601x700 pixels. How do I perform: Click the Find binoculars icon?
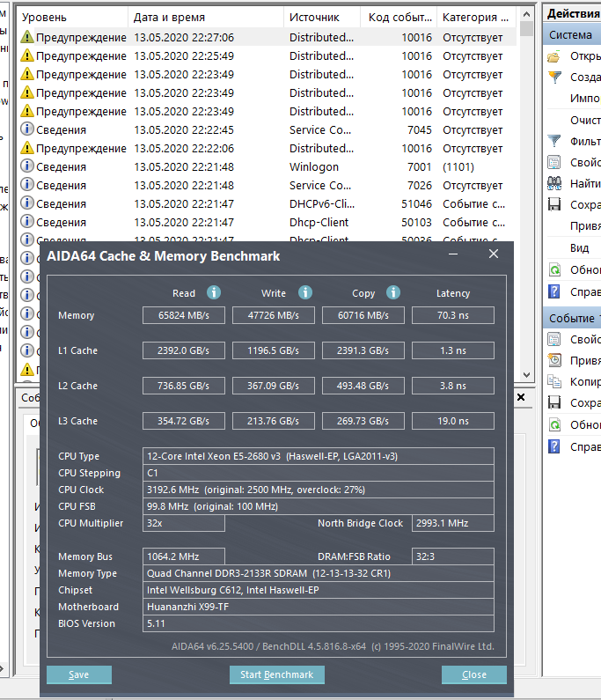tap(554, 183)
